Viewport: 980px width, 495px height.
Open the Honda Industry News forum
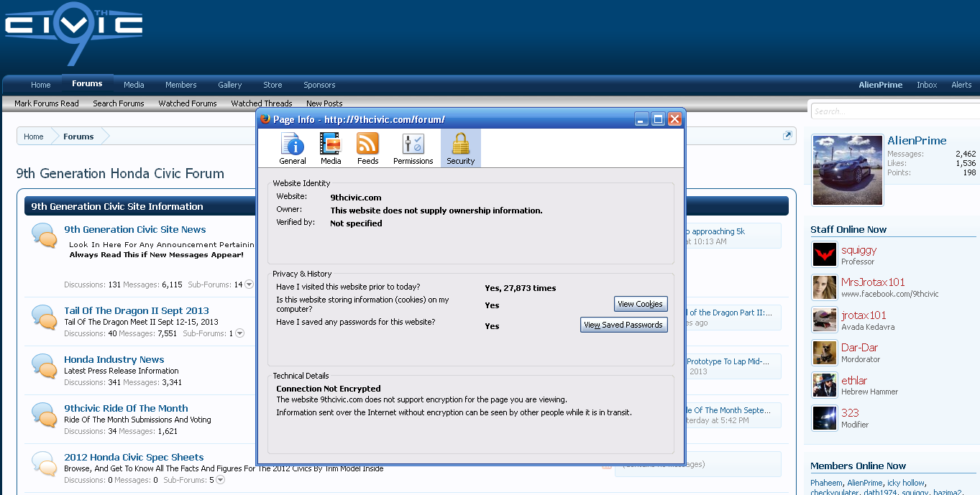114,360
